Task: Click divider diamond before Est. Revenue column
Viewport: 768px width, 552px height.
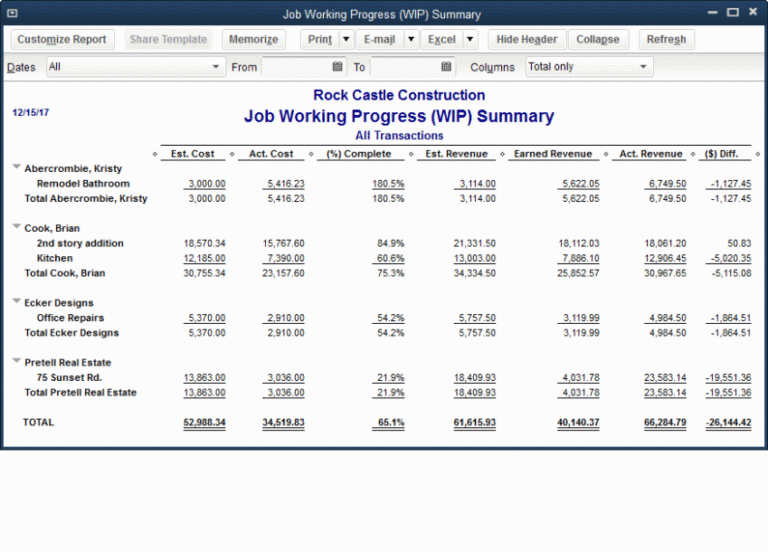Action: tap(411, 154)
